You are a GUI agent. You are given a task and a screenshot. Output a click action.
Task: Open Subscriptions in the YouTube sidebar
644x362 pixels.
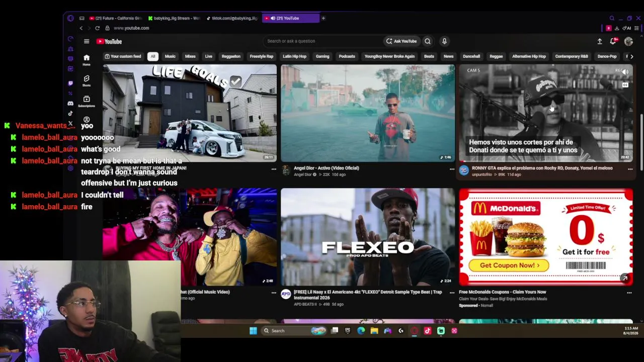pyautogui.click(x=87, y=101)
